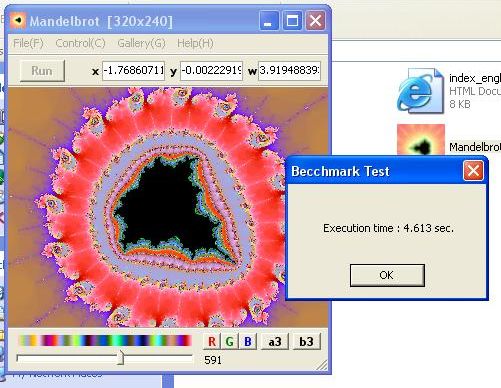Click the Execution time text in dialog
The image size is (501, 388).
point(388,228)
